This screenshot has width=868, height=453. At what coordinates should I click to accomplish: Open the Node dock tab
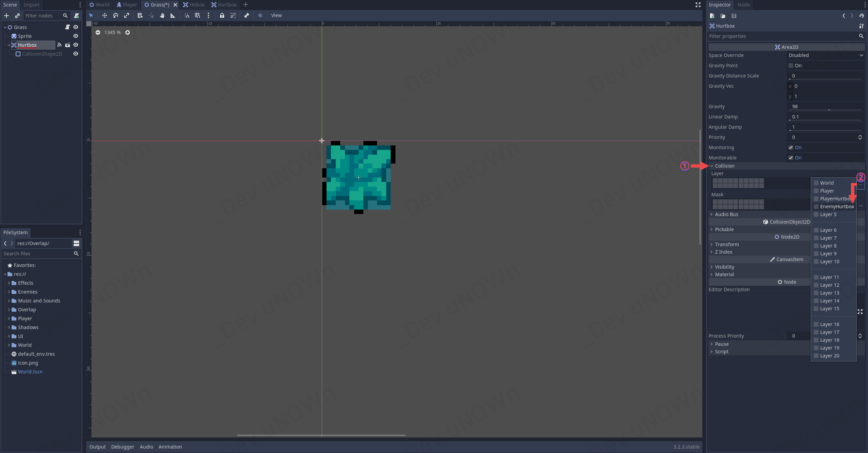(743, 5)
